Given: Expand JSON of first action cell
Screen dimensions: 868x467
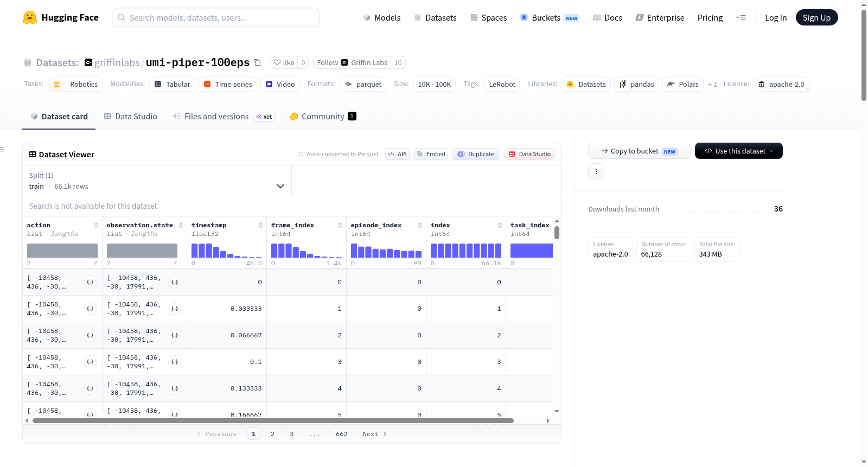Looking at the screenshot, I should coord(90,282).
